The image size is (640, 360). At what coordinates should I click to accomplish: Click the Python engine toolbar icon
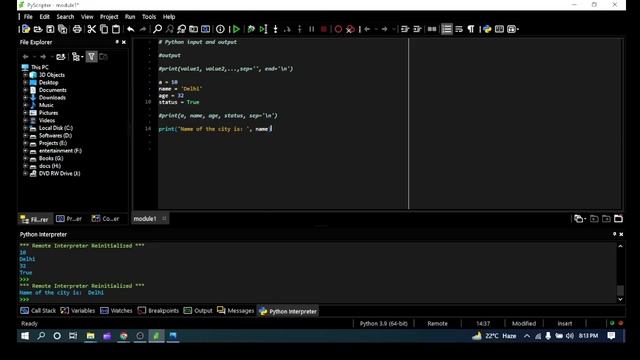pyautogui.click(x=487, y=29)
